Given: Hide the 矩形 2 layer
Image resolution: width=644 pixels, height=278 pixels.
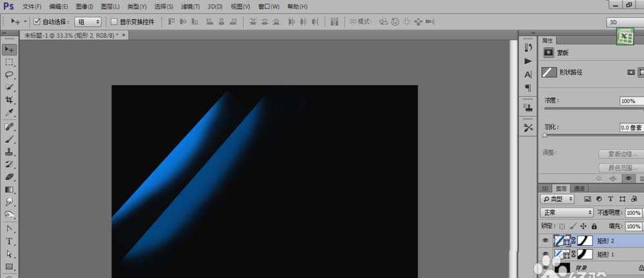Looking at the screenshot, I should click(545, 241).
